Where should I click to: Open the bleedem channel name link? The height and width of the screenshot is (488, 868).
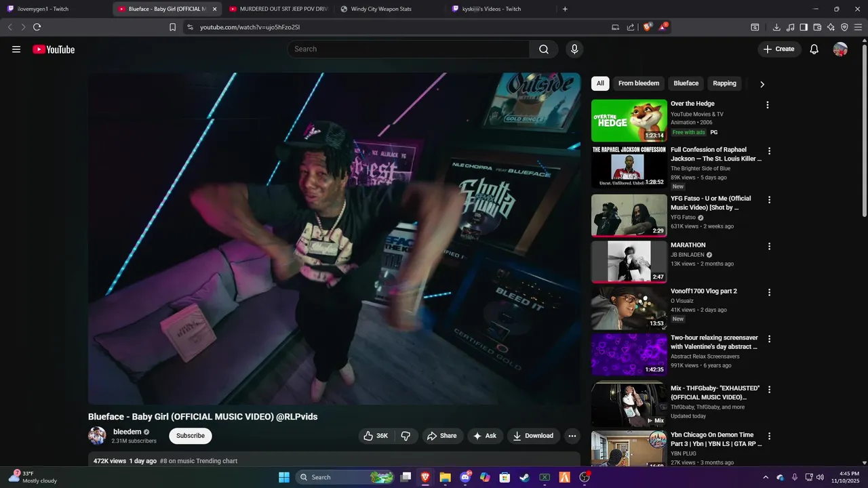coord(127,432)
